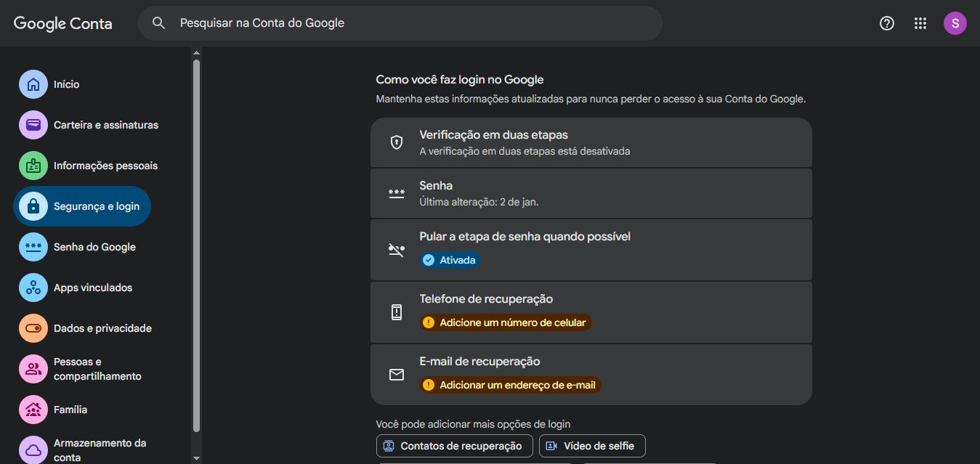
Task: Open Dados e privacidade menu item
Action: coord(82,328)
